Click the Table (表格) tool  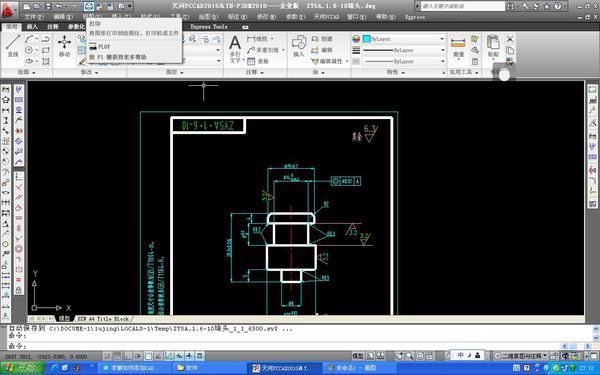tap(258, 61)
